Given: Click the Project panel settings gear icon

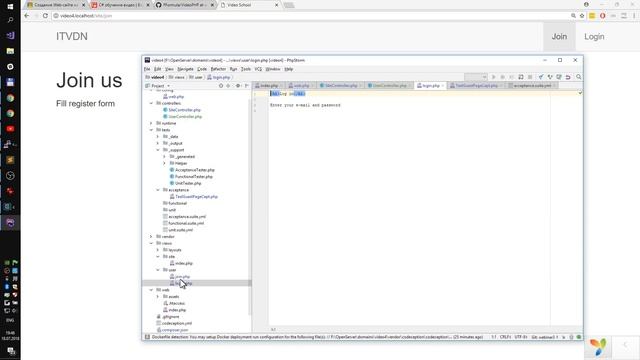Looking at the screenshot, I should (x=238, y=86).
